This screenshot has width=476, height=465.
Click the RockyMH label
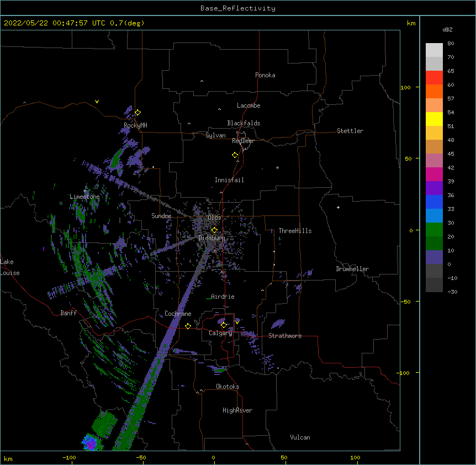[135, 125]
